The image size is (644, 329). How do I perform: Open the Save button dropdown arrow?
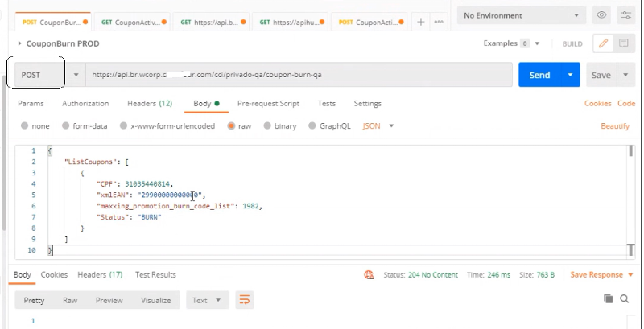[x=625, y=75]
